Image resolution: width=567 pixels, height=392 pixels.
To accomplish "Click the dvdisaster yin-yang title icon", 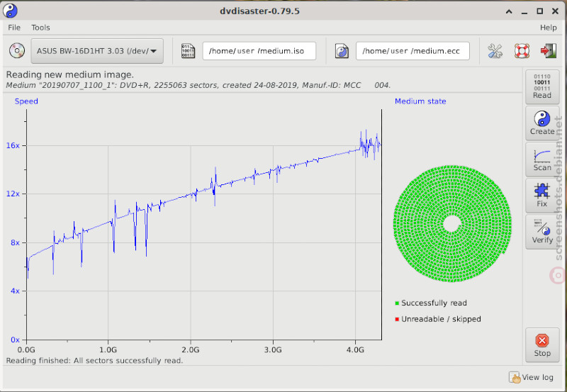I will (10, 11).
